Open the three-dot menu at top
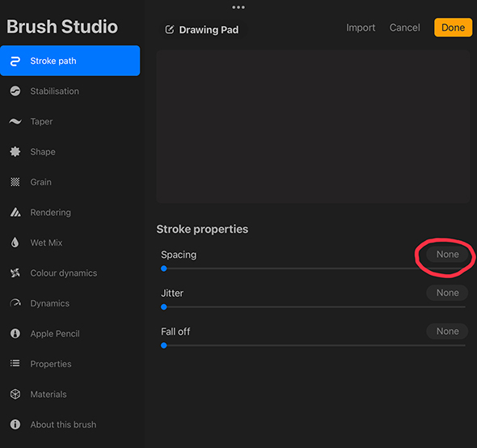The width and height of the screenshot is (477, 448). (x=238, y=7)
